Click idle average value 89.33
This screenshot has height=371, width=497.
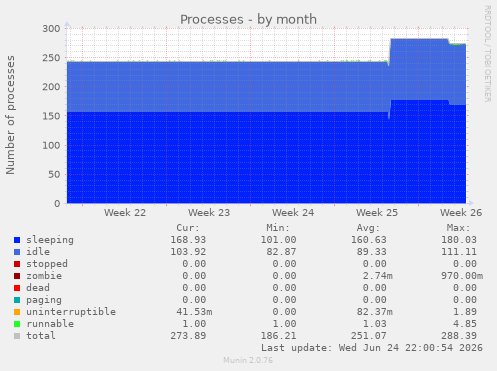coord(372,252)
